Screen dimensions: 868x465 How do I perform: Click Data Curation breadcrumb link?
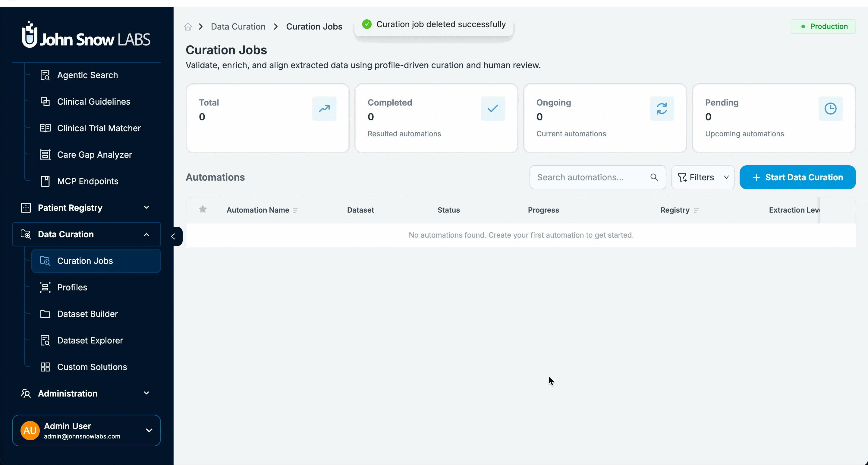[x=238, y=27]
